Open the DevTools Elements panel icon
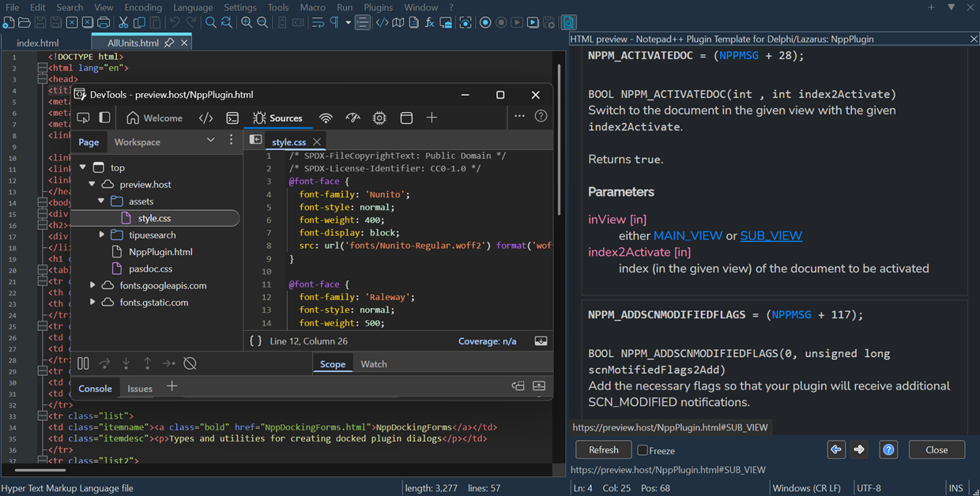This screenshot has width=980, height=496. click(205, 118)
